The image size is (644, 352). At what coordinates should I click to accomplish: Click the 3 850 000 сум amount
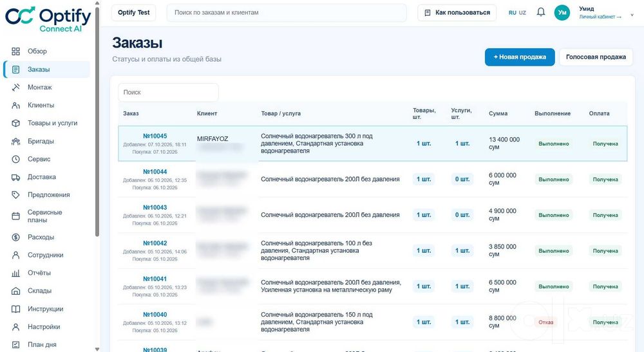coord(502,250)
